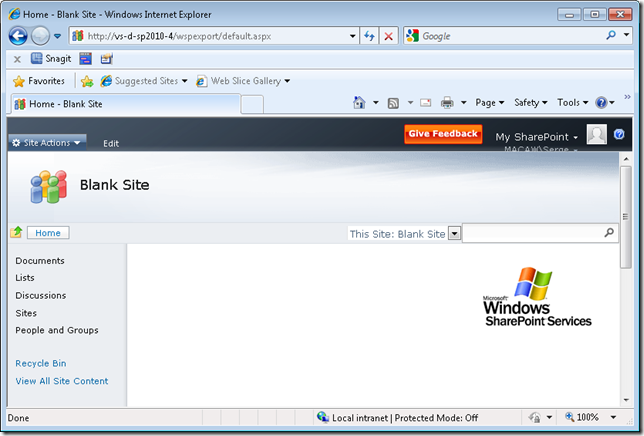Click the Snagit toolbar button

[x=51, y=59]
